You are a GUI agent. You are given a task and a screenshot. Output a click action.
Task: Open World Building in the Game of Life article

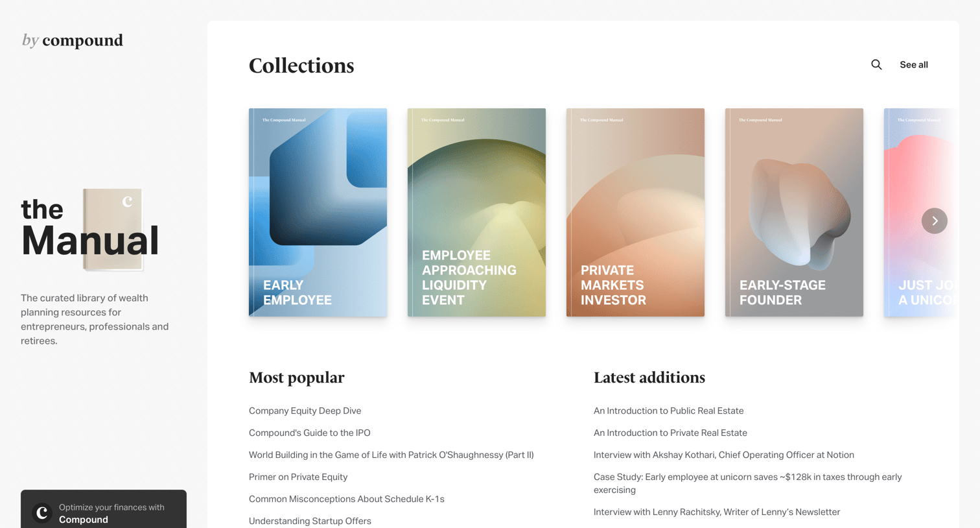click(x=391, y=455)
